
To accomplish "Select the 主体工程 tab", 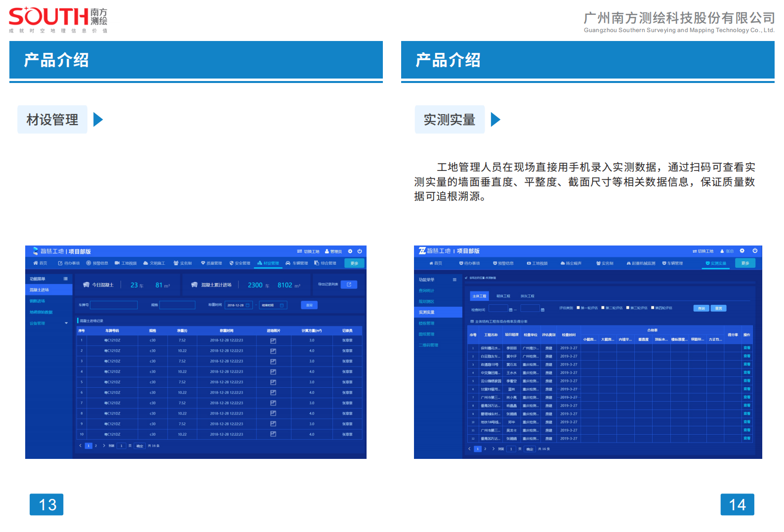I will 479,296.
